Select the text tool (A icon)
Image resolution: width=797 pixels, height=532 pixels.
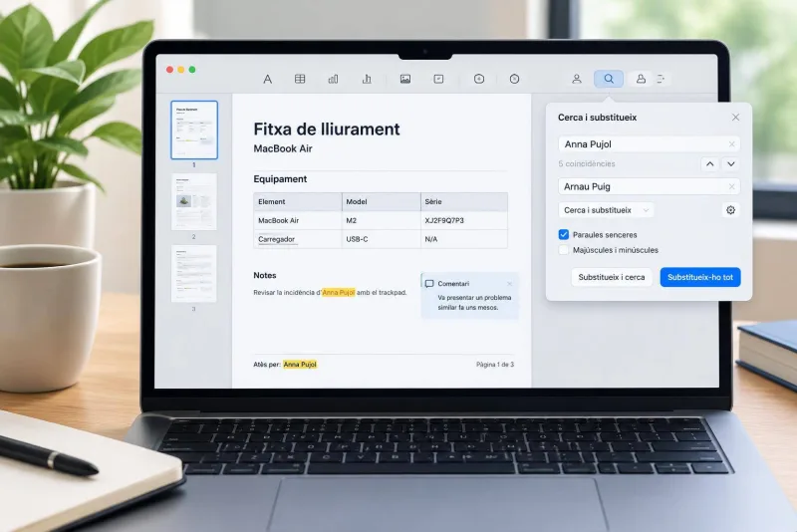pyautogui.click(x=267, y=79)
